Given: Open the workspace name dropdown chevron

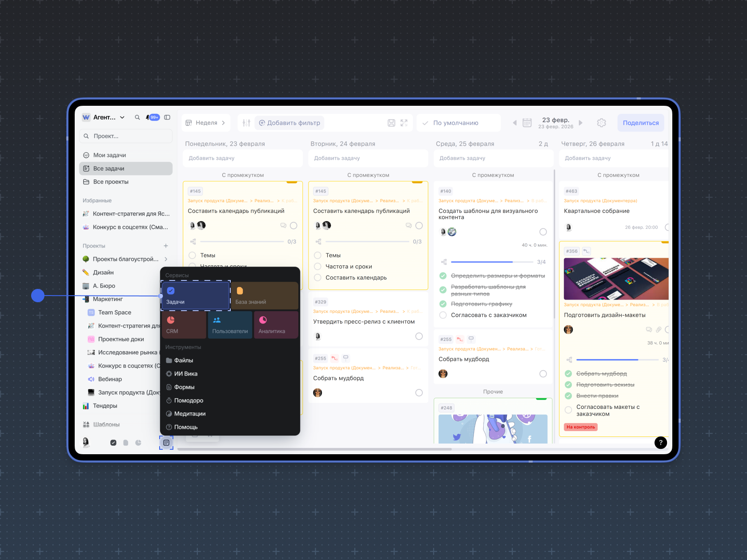Looking at the screenshot, I should pyautogui.click(x=122, y=117).
